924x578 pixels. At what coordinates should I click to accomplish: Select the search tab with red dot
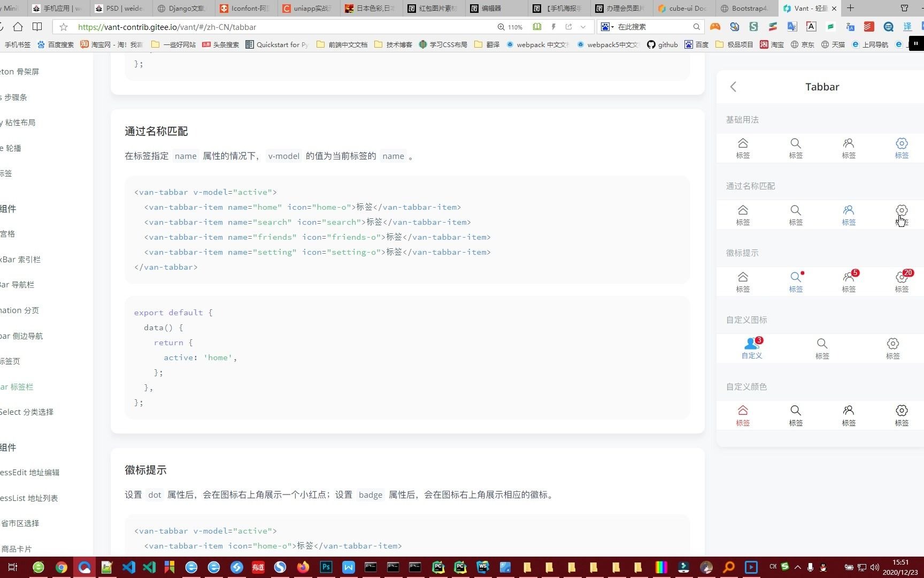[x=796, y=282]
